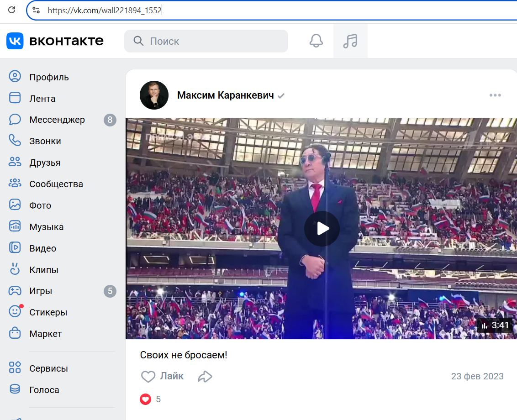Open the music note player icon

pyautogui.click(x=350, y=41)
